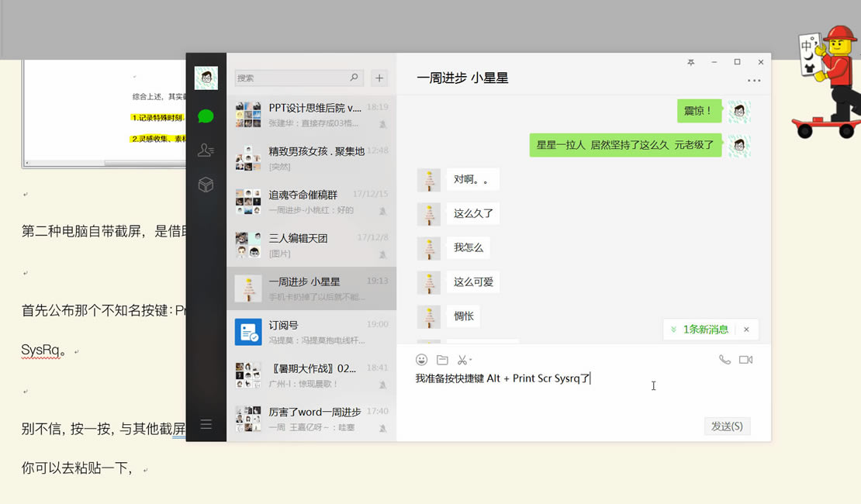The width and height of the screenshot is (861, 504).
Task: Open 精致男孩女孩.聚集地 chat
Action: coord(311,158)
